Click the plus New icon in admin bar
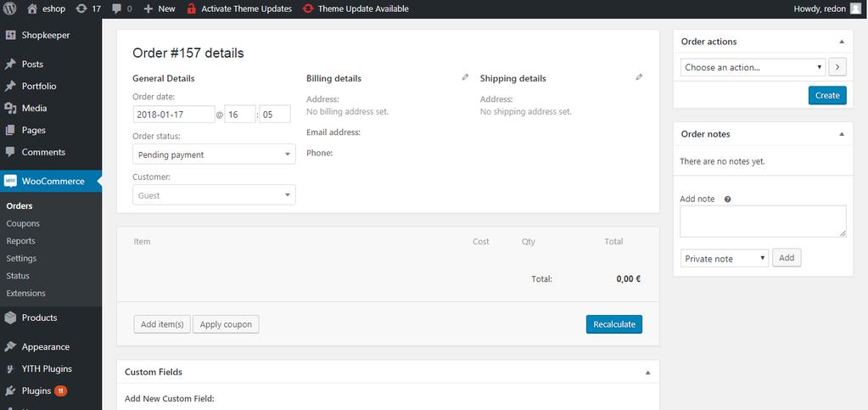Screen dimensions: 868x410 pyautogui.click(x=148, y=8)
